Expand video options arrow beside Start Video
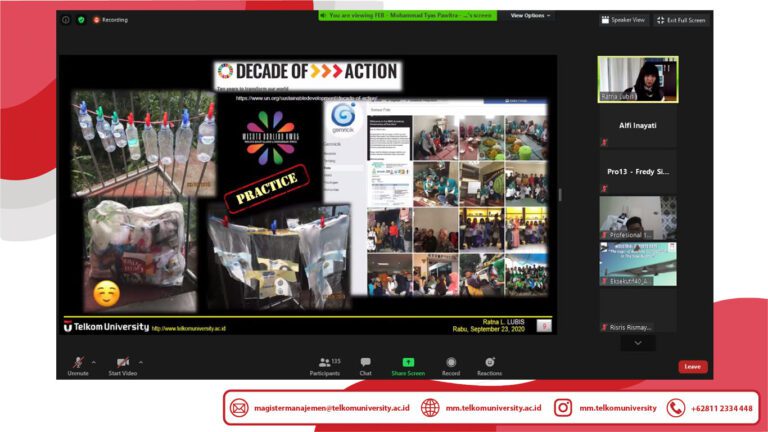Screen dimensions: 768x432 141,362
